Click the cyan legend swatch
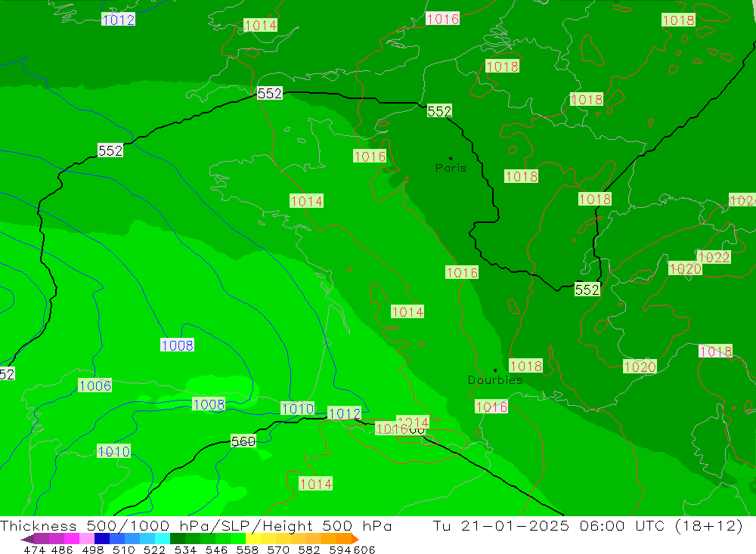 [x=163, y=539]
